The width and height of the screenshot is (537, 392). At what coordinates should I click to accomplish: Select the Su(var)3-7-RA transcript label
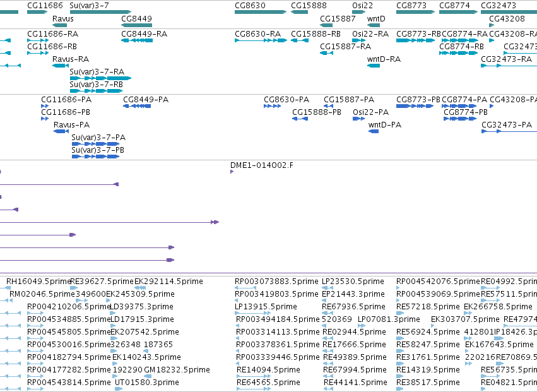(97, 72)
